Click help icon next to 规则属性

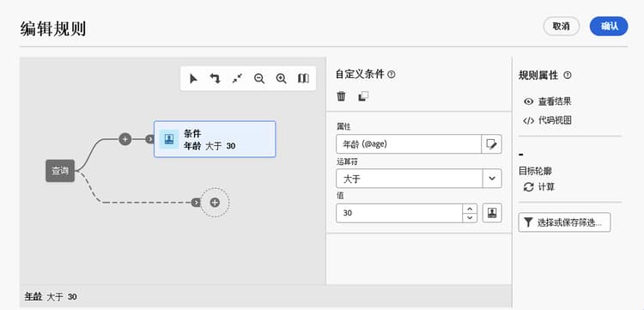568,76
